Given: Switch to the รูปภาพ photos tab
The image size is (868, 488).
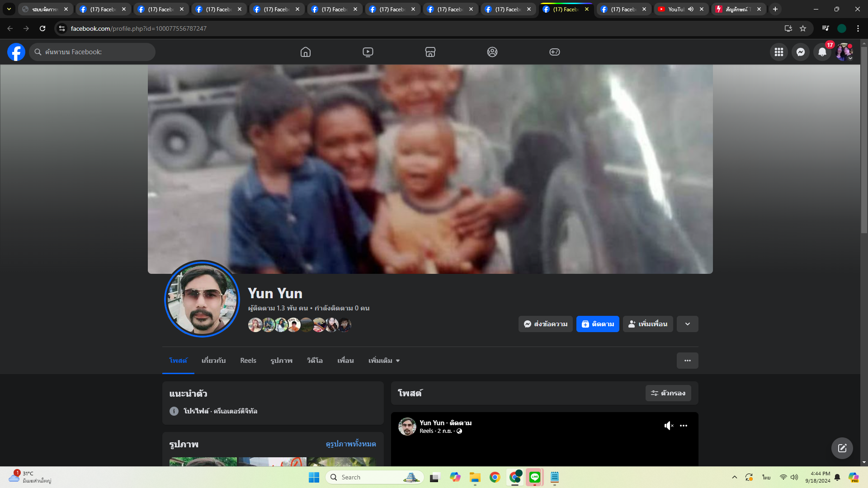Looking at the screenshot, I should tap(281, 361).
